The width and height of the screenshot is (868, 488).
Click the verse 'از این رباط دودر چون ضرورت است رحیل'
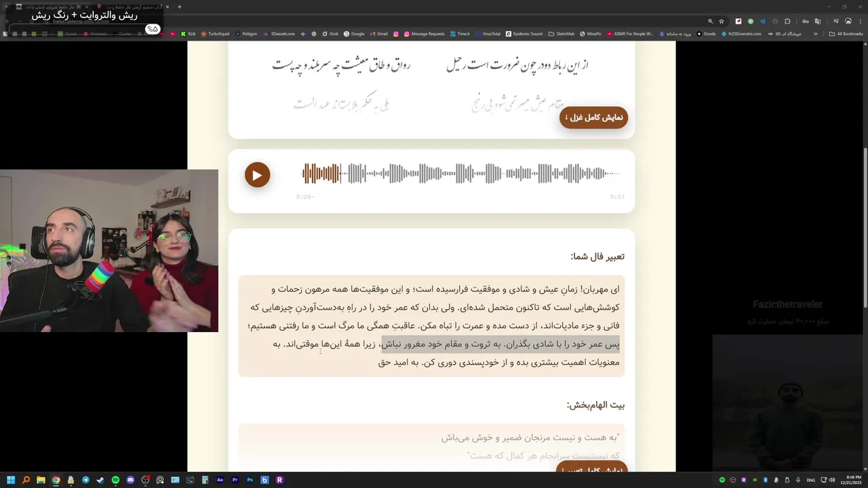pos(517,65)
